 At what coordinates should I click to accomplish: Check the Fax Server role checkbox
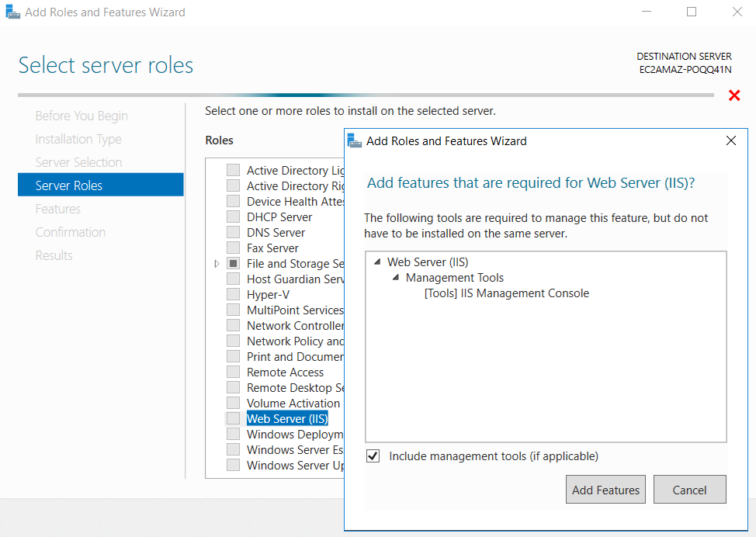(234, 248)
